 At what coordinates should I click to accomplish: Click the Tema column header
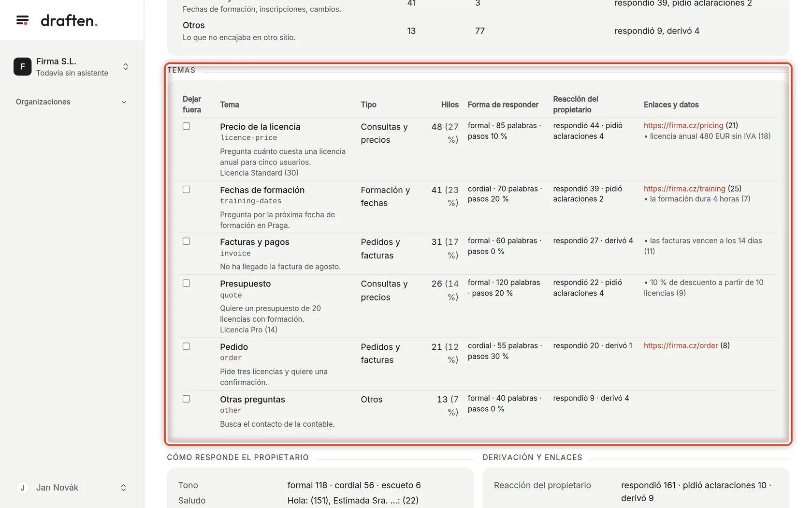[x=230, y=105]
